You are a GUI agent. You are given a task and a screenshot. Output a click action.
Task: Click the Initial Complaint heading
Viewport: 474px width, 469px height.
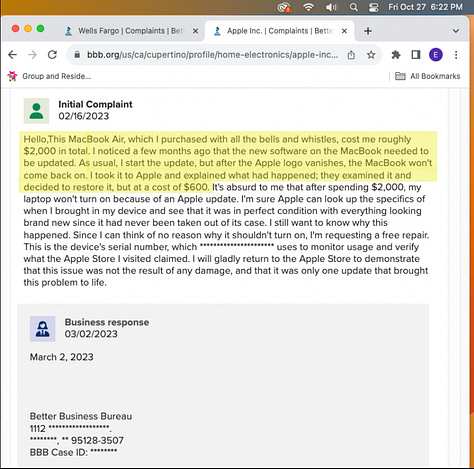pos(95,104)
